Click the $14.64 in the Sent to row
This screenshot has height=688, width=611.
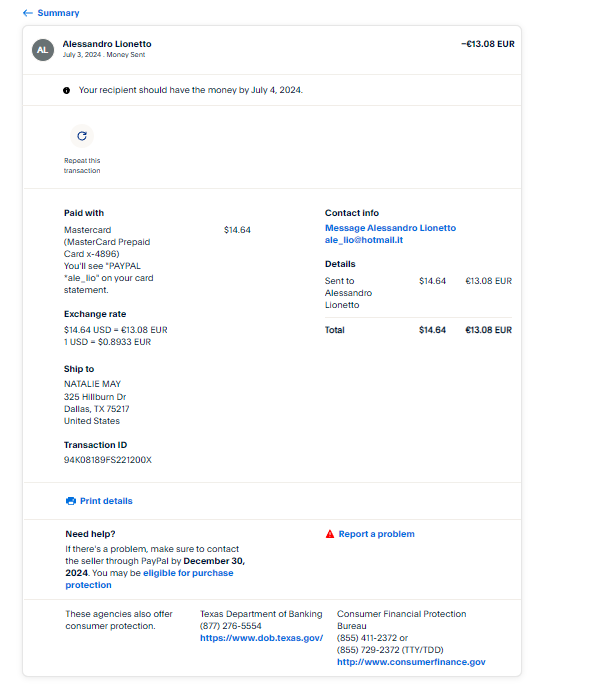click(432, 281)
